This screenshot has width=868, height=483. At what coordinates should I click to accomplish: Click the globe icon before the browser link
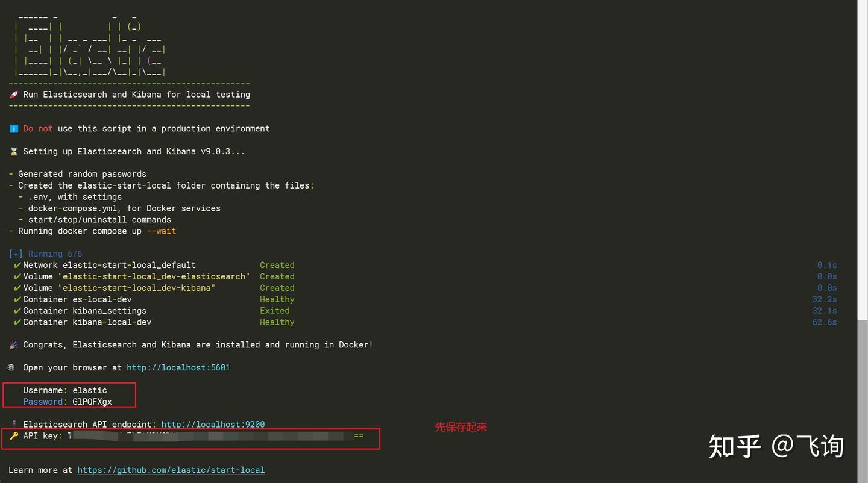click(11, 367)
